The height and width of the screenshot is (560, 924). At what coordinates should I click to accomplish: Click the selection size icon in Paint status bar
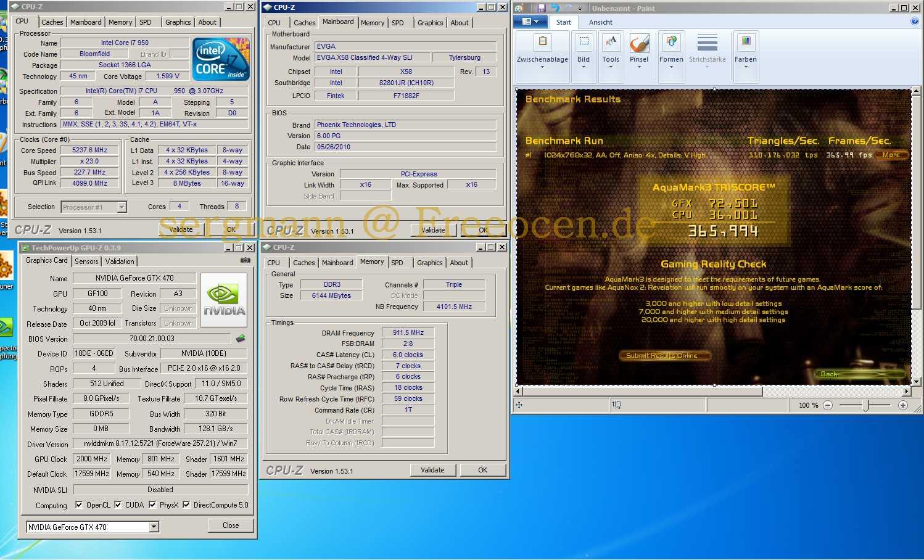(616, 405)
